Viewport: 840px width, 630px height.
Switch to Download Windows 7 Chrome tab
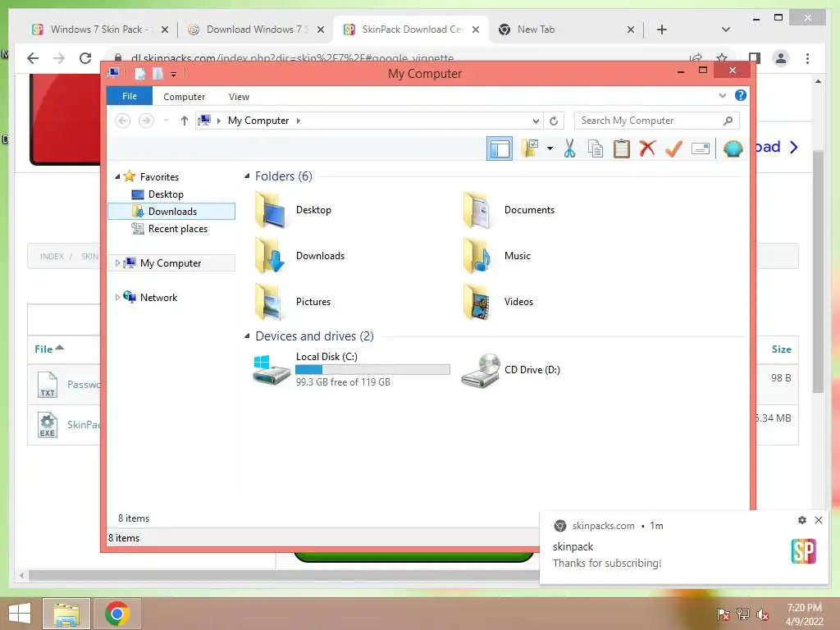tap(256, 30)
